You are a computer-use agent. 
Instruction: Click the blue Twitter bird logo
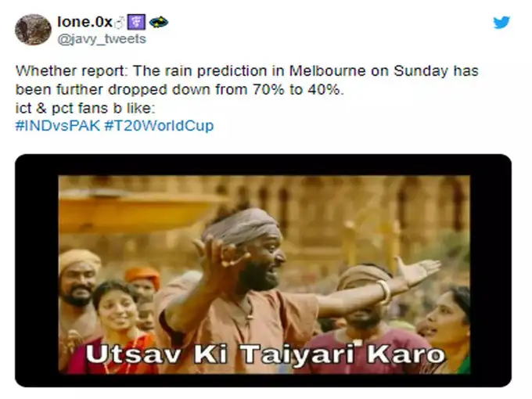coord(501,23)
